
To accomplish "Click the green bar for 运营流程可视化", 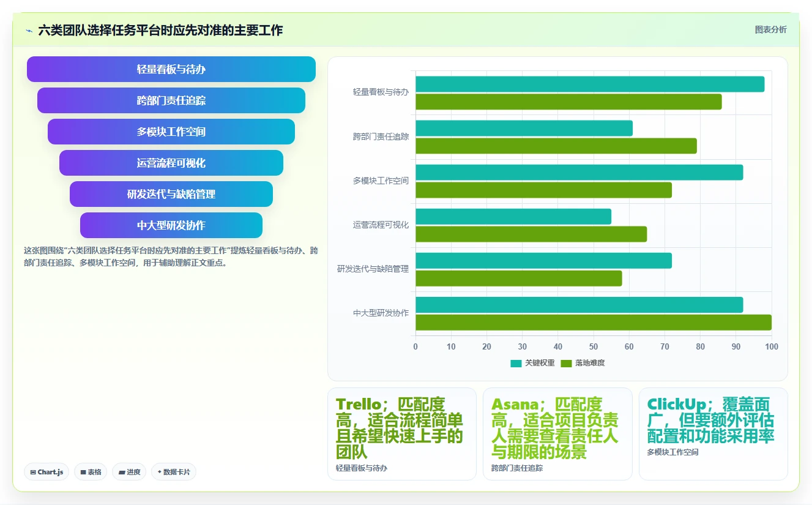I will (531, 234).
